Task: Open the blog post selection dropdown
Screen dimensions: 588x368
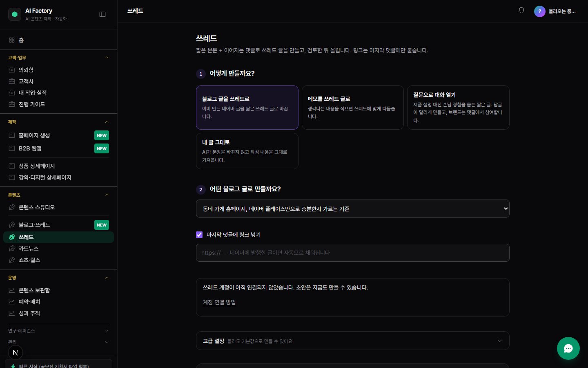Action: pyautogui.click(x=352, y=209)
